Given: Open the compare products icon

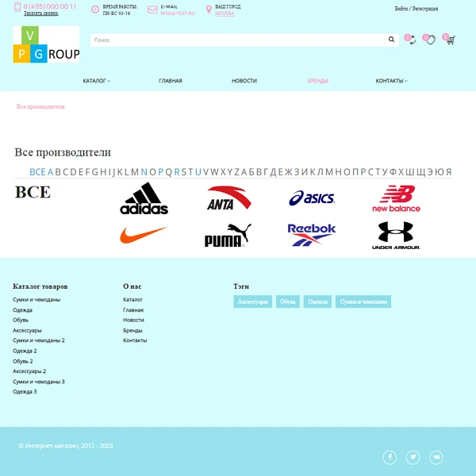Looking at the screenshot, I should click(410, 40).
